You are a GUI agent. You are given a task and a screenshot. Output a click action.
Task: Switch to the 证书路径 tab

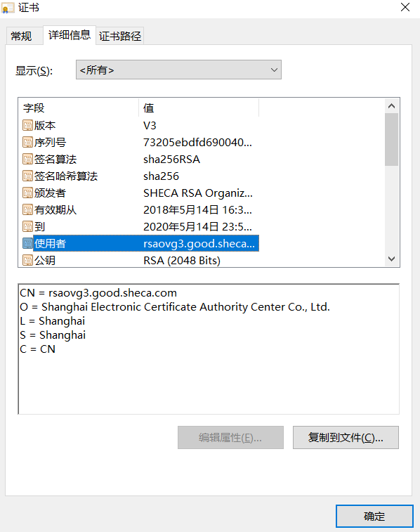tap(120, 36)
